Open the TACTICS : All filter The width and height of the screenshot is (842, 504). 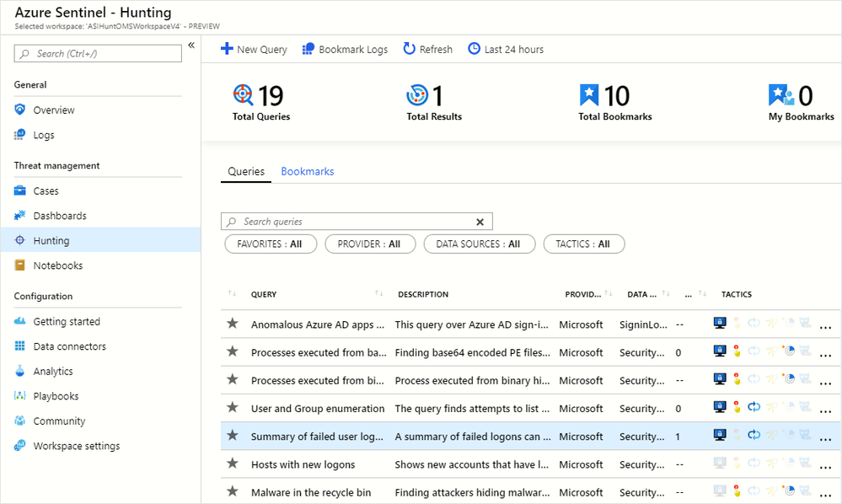tap(584, 244)
